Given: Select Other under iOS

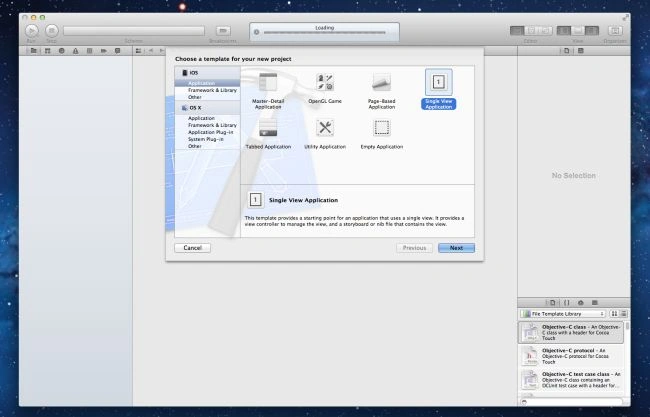Looking at the screenshot, I should (x=194, y=97).
